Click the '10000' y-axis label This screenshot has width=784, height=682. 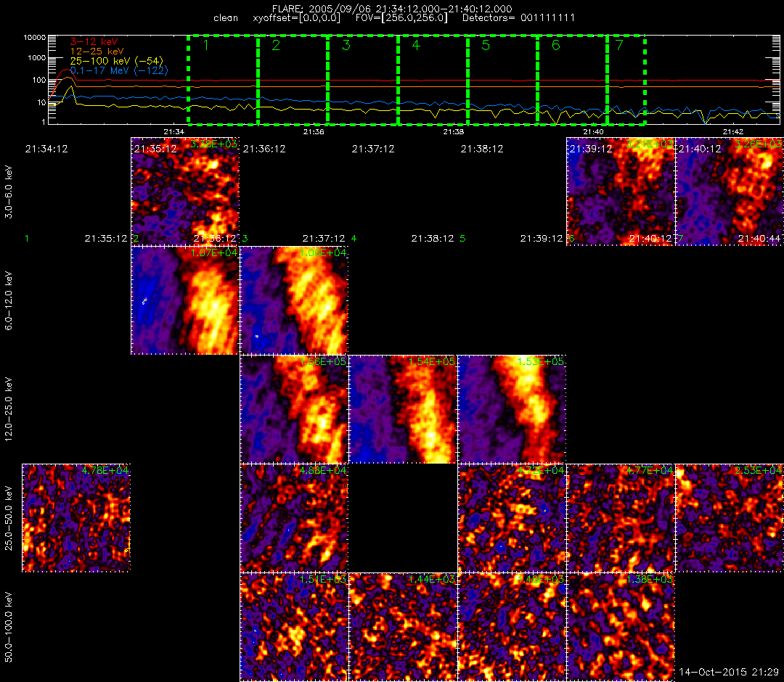click(35, 38)
